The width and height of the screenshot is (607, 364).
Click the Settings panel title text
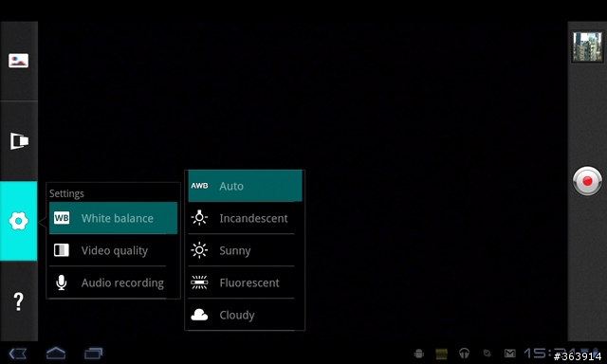tap(66, 193)
